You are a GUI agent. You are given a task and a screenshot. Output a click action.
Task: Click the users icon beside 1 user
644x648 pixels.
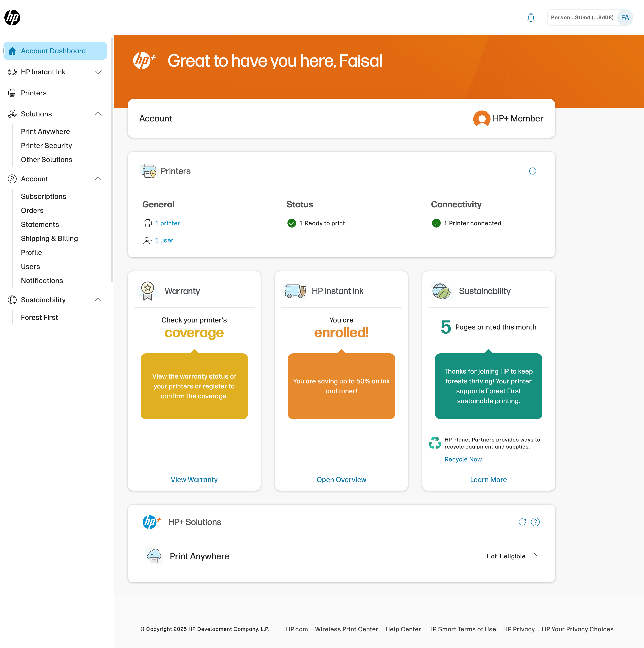[x=147, y=240]
